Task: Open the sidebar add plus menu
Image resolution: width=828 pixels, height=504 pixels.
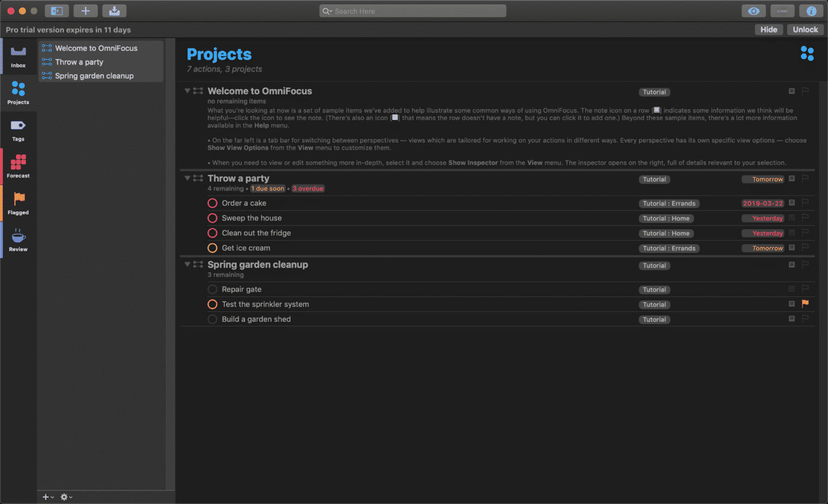Action: tap(48, 497)
